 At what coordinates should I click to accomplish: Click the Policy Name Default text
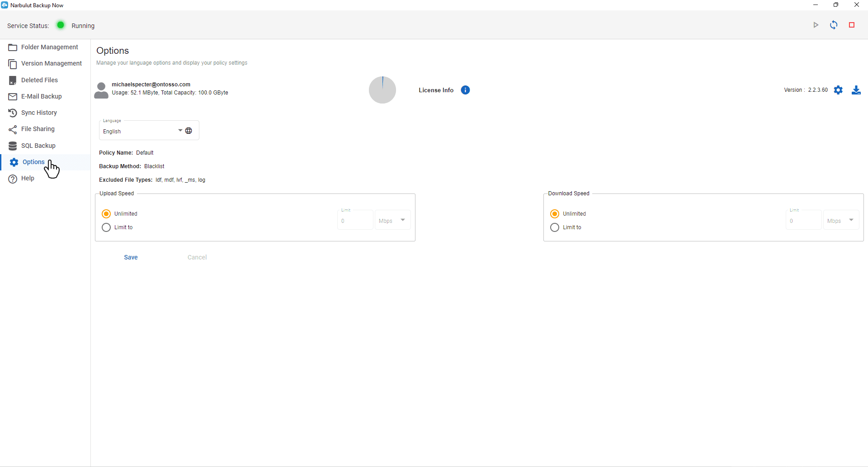(126, 153)
